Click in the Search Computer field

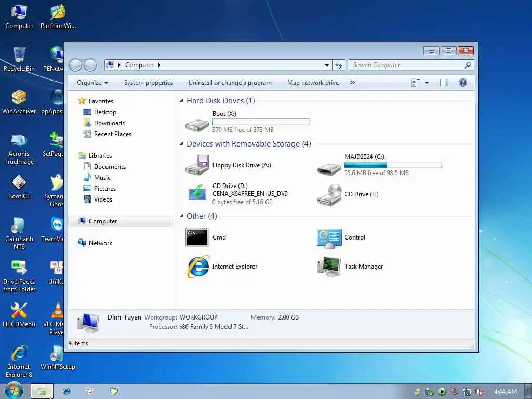coord(406,65)
